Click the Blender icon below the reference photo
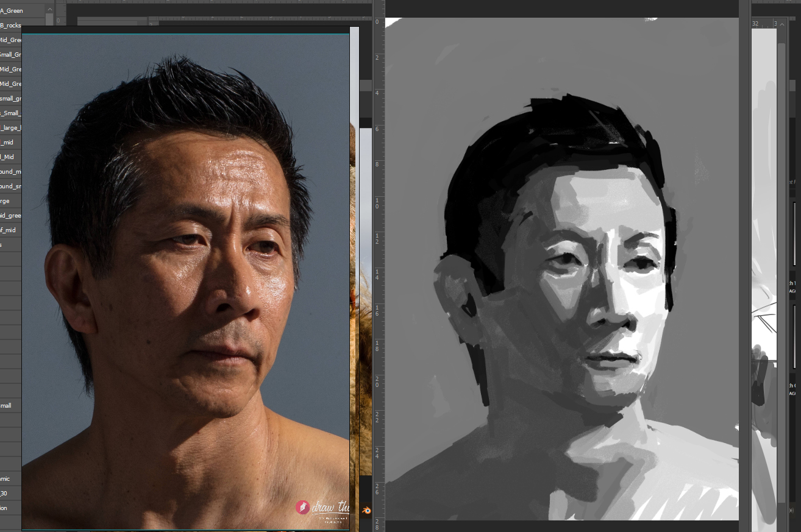801x532 pixels. [366, 511]
